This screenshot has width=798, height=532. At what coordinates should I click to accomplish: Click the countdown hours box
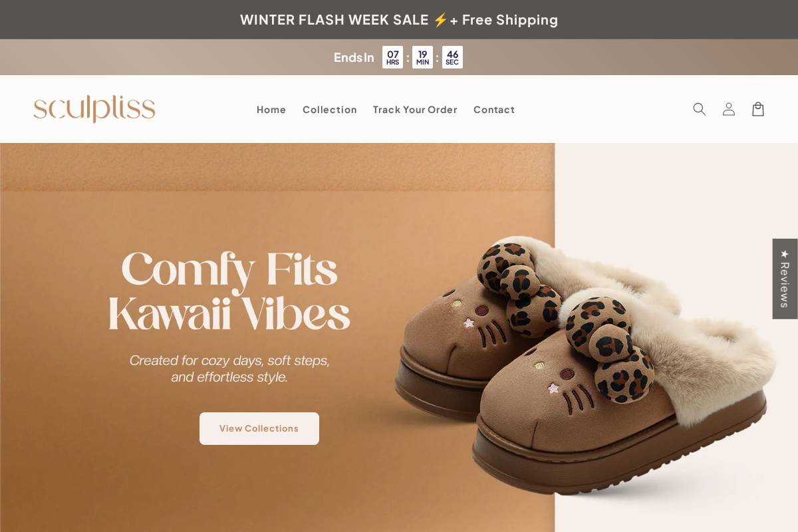pyautogui.click(x=392, y=57)
